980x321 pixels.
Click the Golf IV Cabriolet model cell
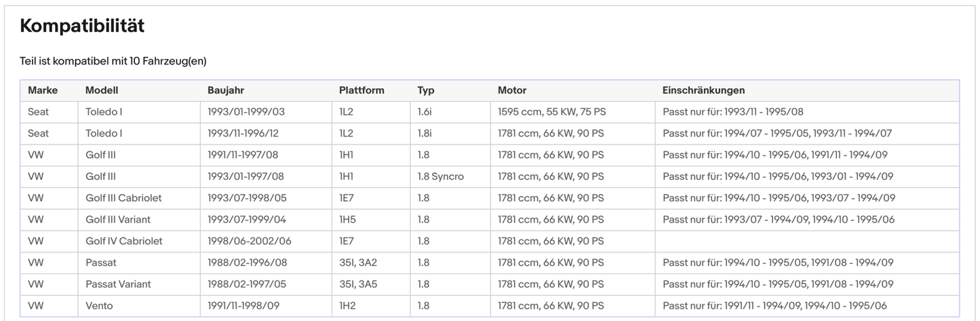tap(124, 241)
